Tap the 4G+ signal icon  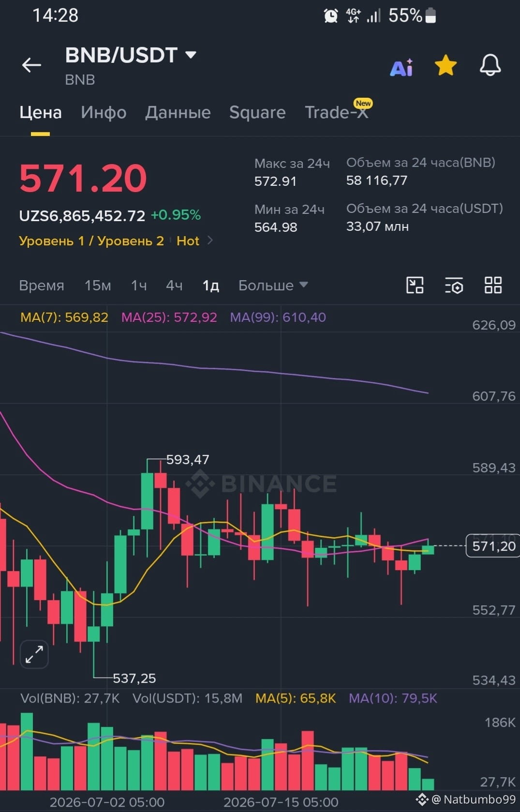[354, 15]
